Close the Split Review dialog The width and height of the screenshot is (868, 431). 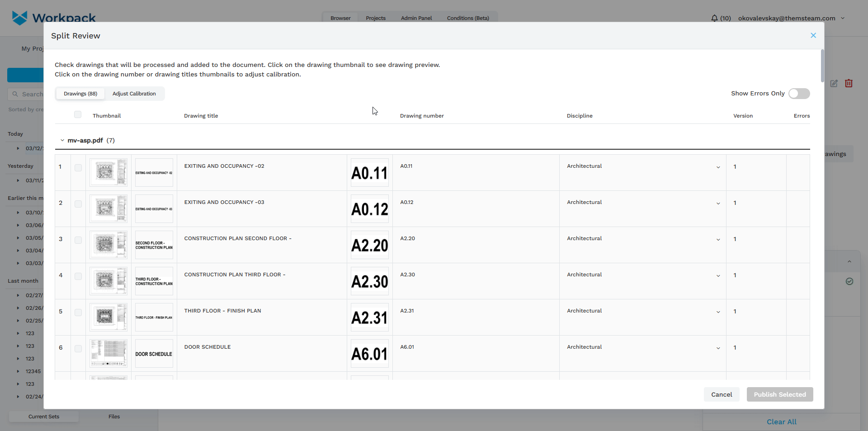pos(813,35)
